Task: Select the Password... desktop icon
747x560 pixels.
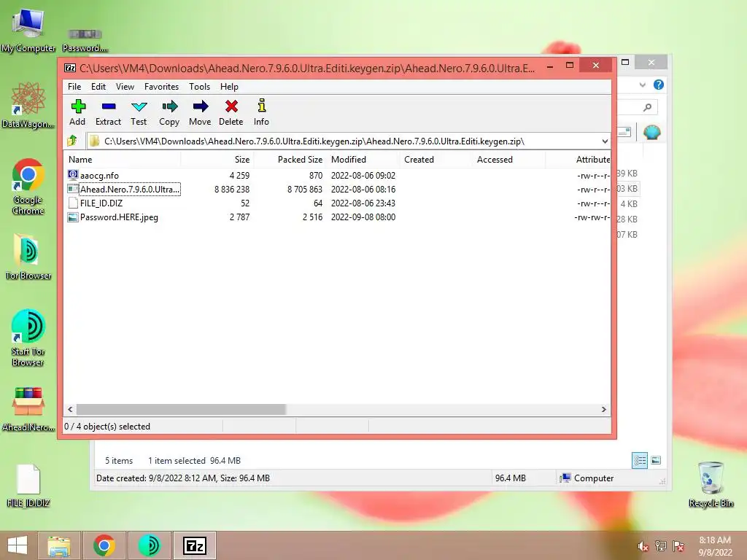Action: click(85, 41)
